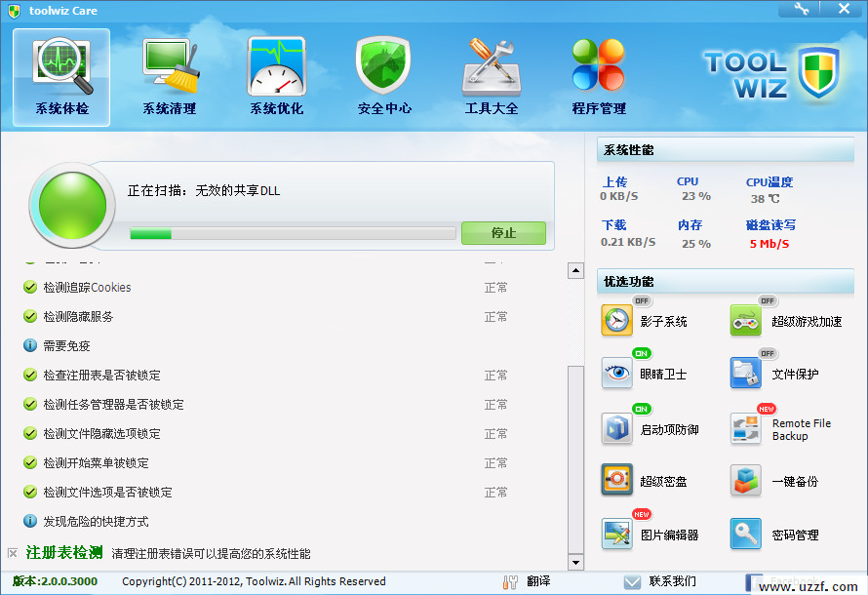Open the 系统体检 system checkup tab
The height and width of the screenshot is (595, 868).
coord(61,77)
